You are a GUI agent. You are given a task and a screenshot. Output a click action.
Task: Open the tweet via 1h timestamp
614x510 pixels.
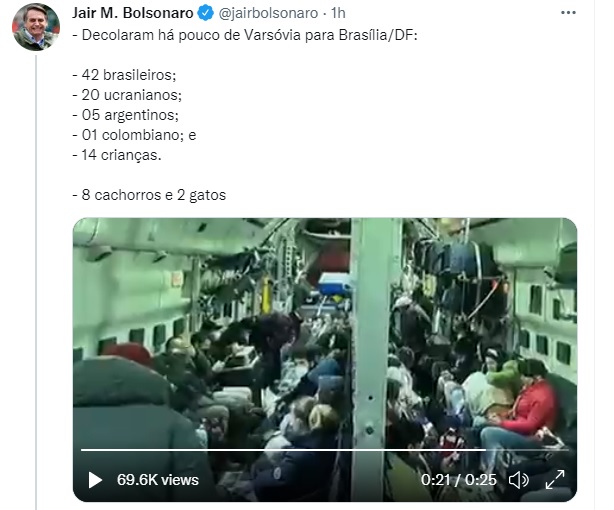[x=338, y=13]
